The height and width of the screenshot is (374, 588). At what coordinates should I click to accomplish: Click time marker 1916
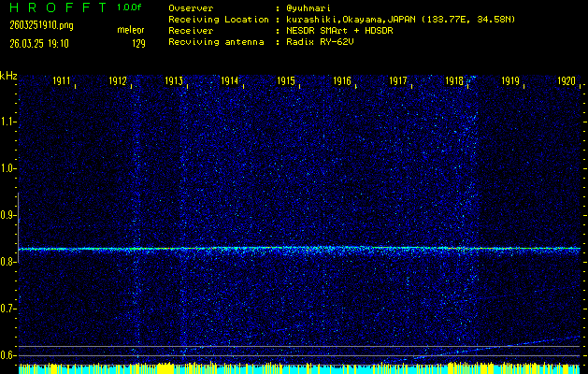click(341, 80)
